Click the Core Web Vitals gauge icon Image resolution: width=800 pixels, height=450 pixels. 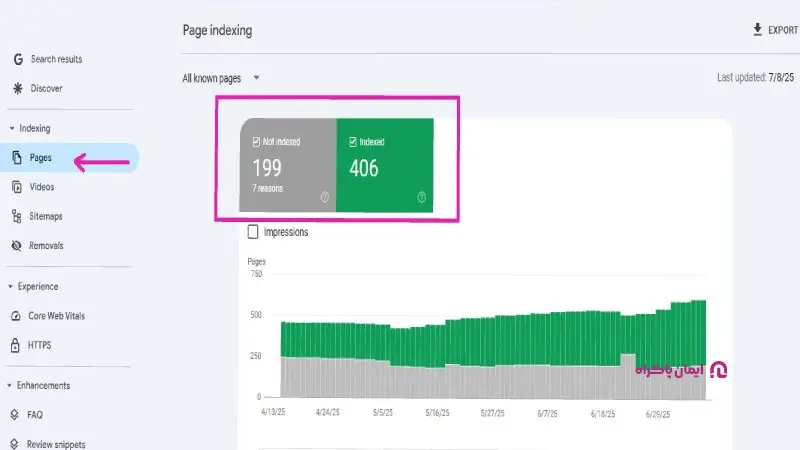coord(17,316)
